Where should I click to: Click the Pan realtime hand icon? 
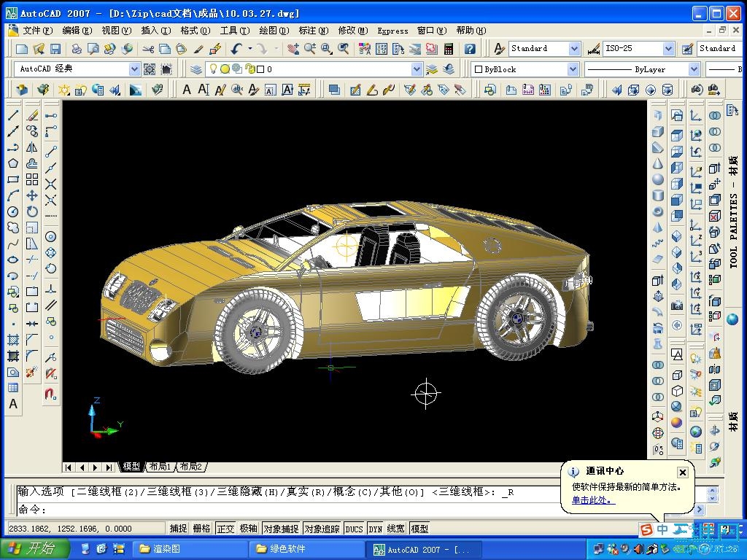coord(293,49)
